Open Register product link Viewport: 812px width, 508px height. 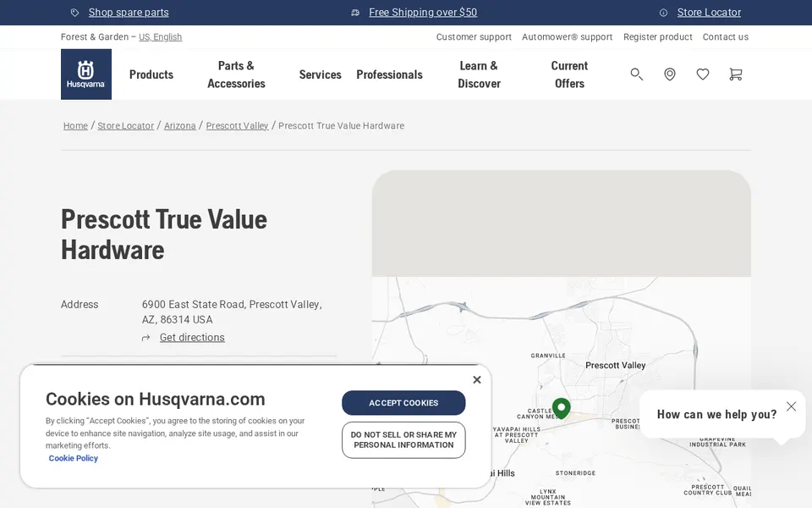(658, 36)
